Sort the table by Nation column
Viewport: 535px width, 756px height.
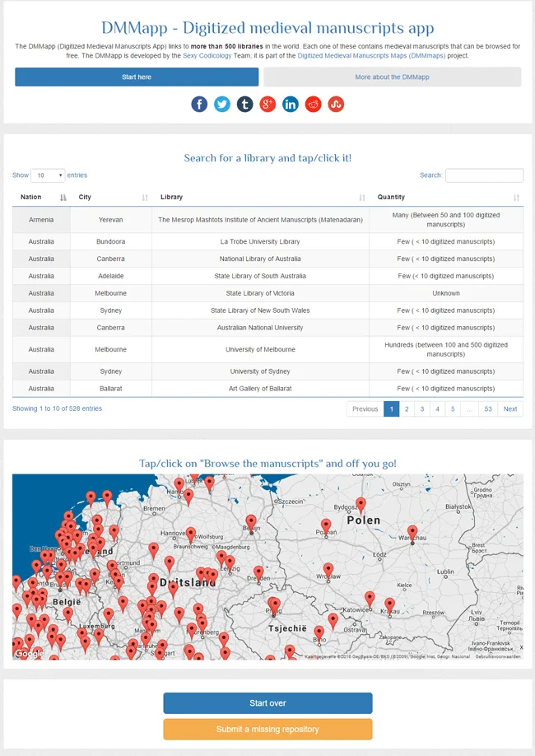[x=41, y=197]
